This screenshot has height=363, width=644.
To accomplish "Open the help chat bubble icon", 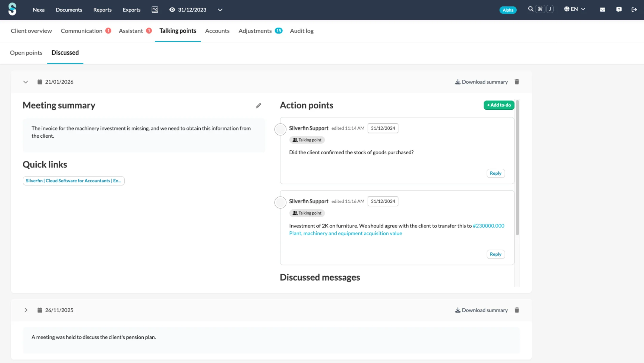I will (619, 10).
